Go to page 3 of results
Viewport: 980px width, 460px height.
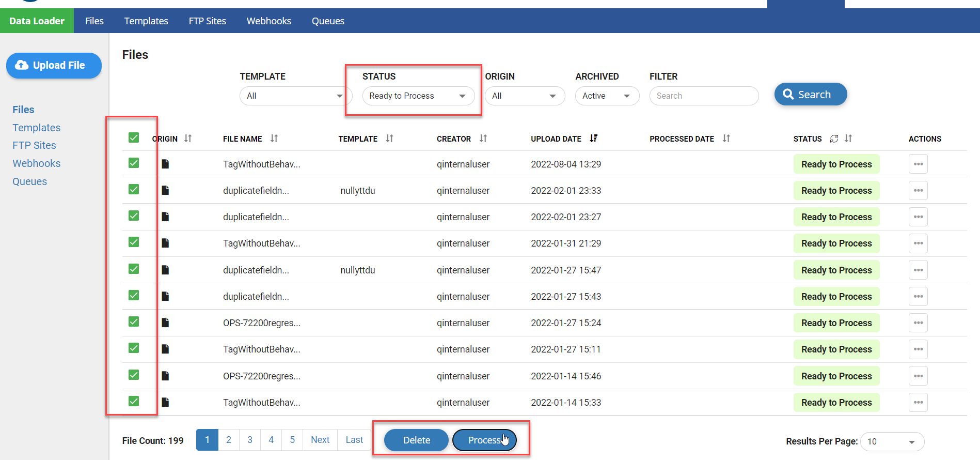click(x=250, y=440)
